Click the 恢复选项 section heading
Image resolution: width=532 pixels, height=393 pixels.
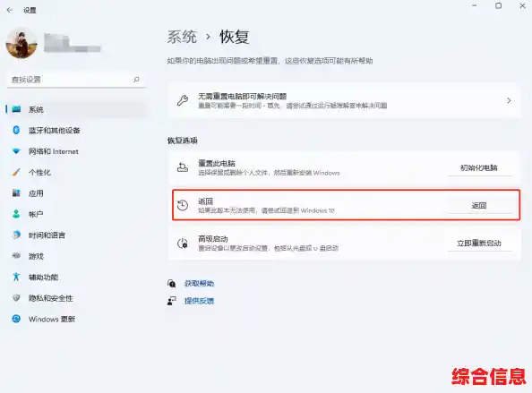click(x=183, y=141)
